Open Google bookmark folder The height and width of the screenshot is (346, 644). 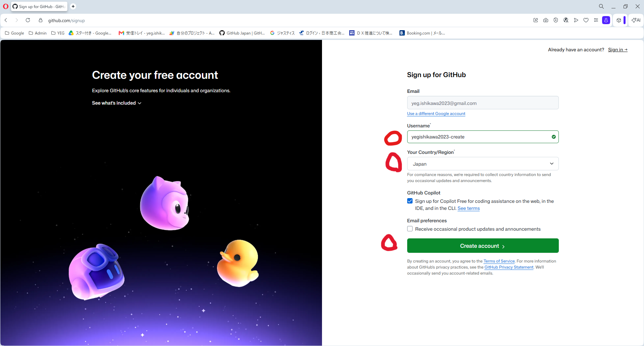click(x=14, y=33)
